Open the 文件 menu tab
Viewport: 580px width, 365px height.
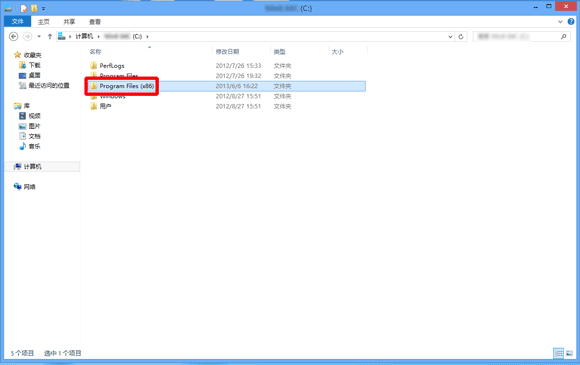[17, 21]
